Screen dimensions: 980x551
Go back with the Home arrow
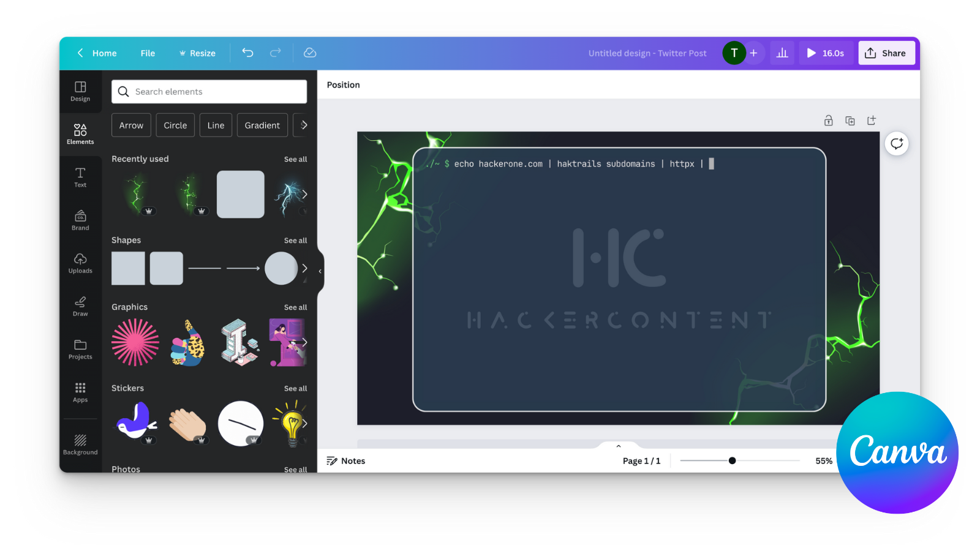(97, 53)
